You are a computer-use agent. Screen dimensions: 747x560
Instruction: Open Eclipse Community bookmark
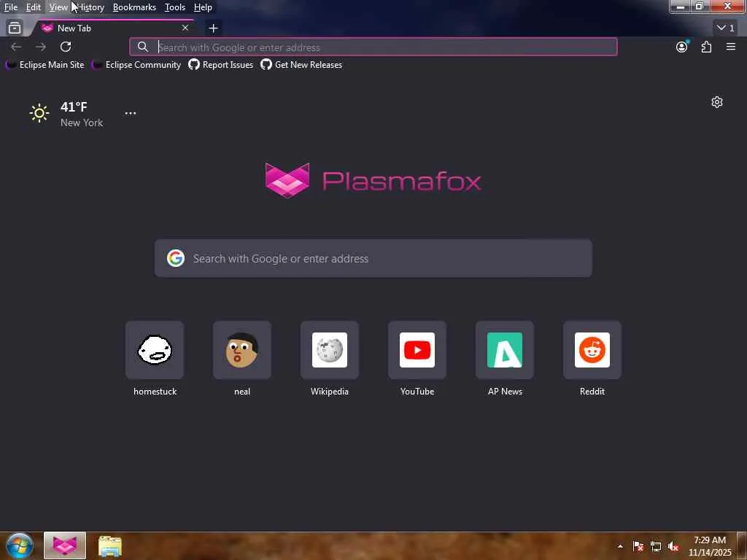coord(136,65)
